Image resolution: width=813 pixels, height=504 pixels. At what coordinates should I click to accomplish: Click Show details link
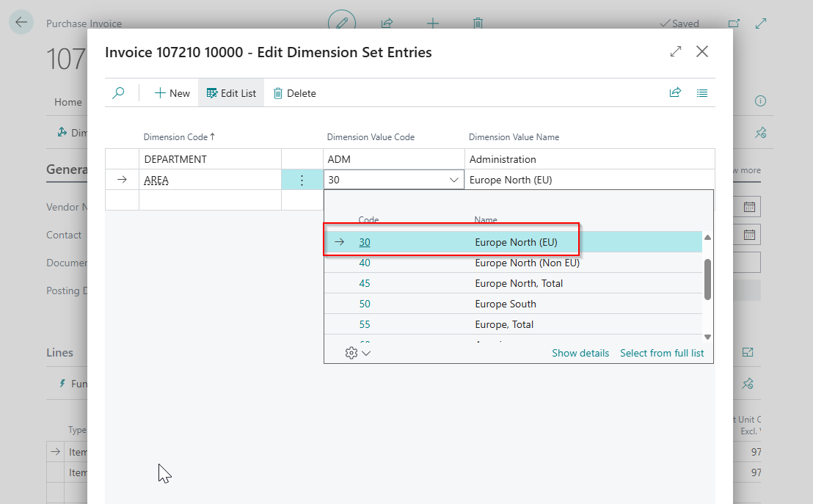click(x=580, y=353)
